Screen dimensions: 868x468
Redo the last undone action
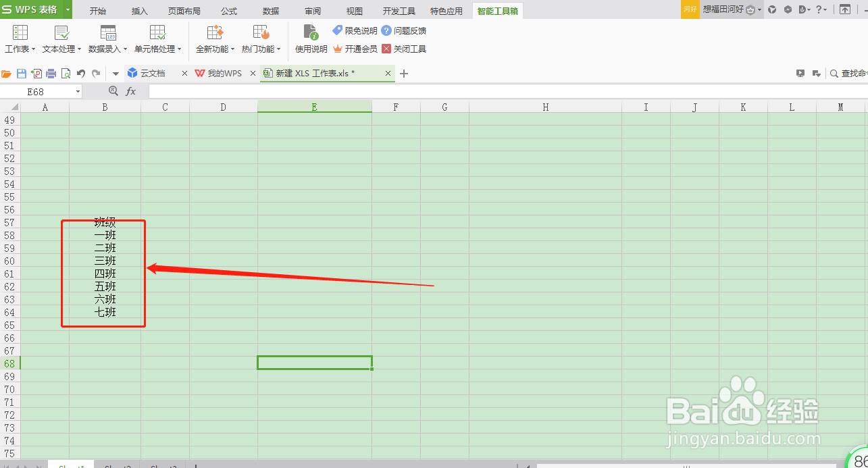click(96, 74)
